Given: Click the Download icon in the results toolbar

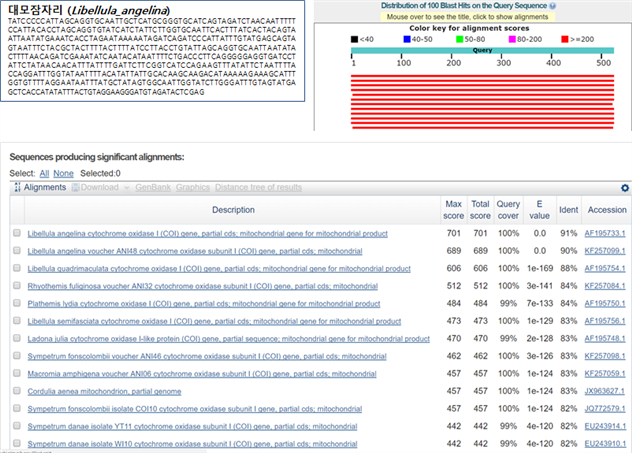Looking at the screenshot, I should 75,187.
